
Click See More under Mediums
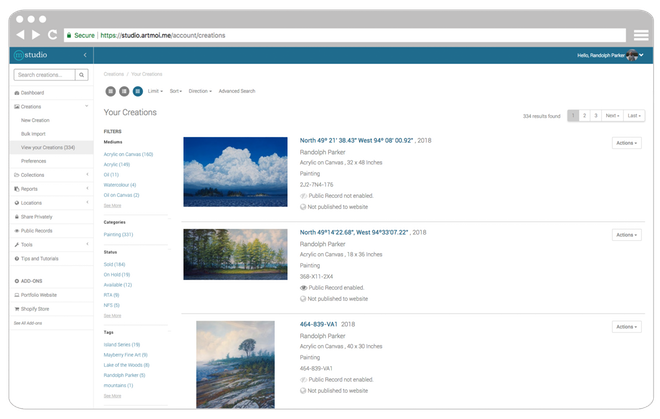coord(112,205)
